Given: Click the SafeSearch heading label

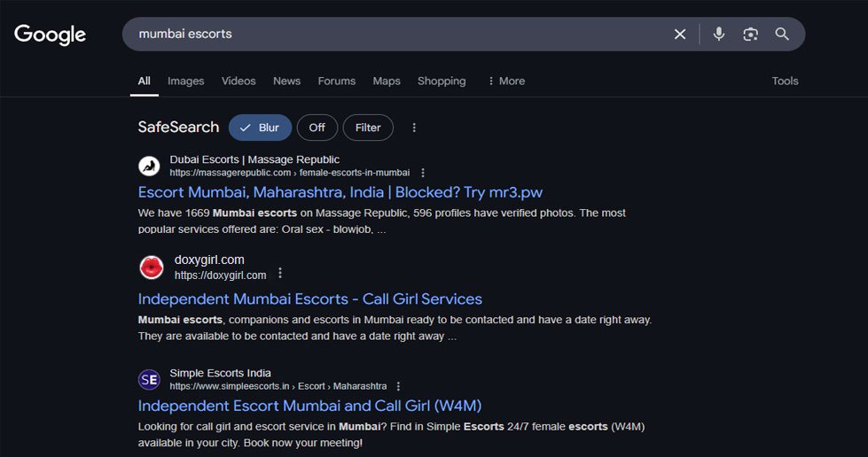Looking at the screenshot, I should coord(178,128).
